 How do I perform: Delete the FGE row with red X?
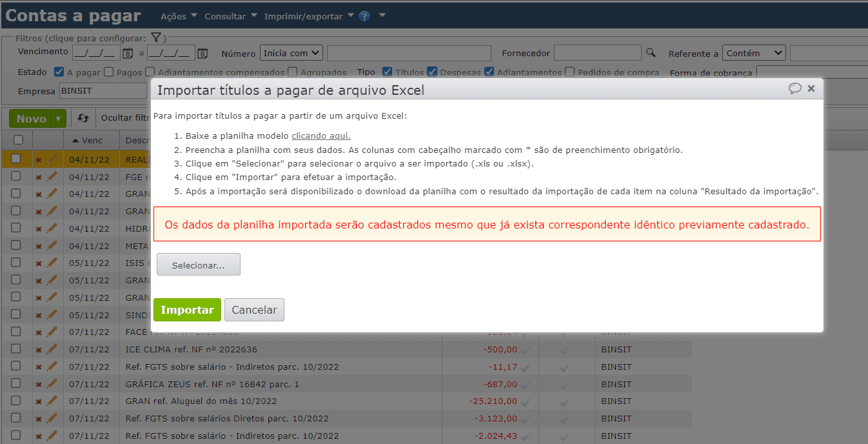pos(38,177)
